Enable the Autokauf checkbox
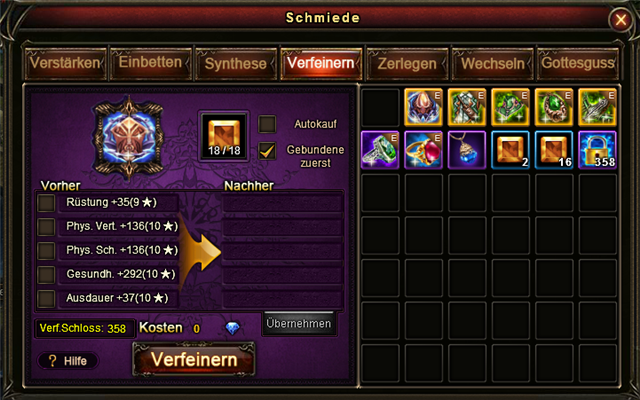Viewport: 640px width, 400px height. pos(267,124)
